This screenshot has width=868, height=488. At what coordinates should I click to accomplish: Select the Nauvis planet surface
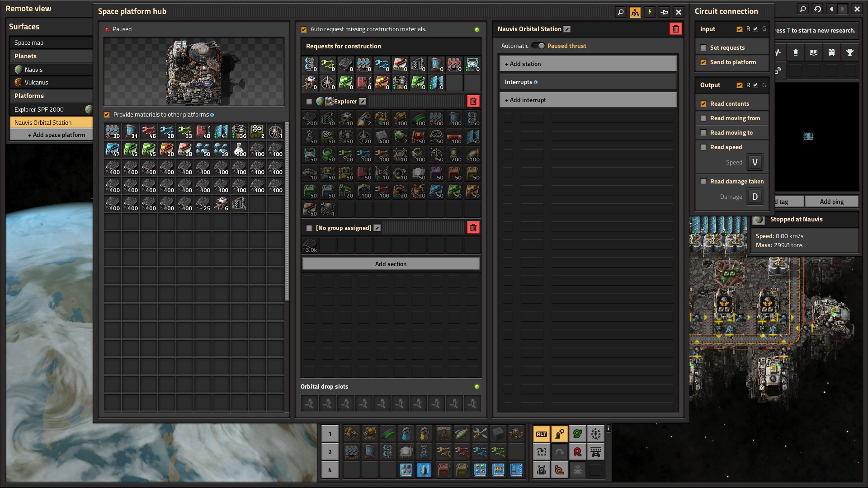tap(51, 70)
